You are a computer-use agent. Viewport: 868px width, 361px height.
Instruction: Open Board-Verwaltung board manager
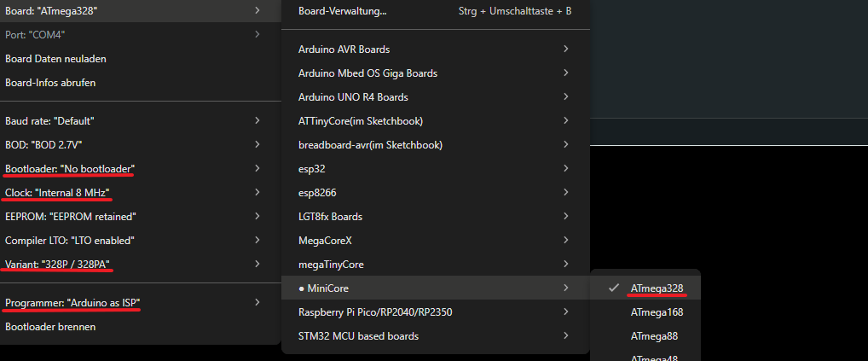[x=342, y=12]
